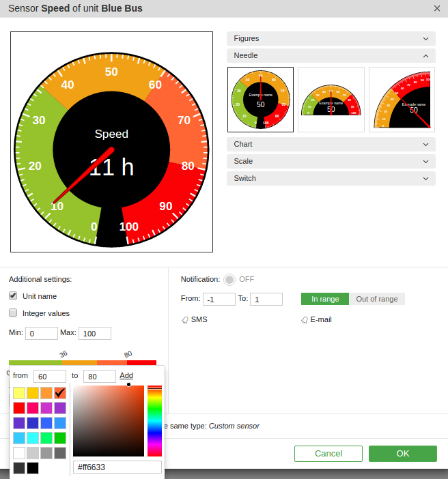Click the E-mail notification tag icon
The image size is (448, 479).
click(305, 319)
